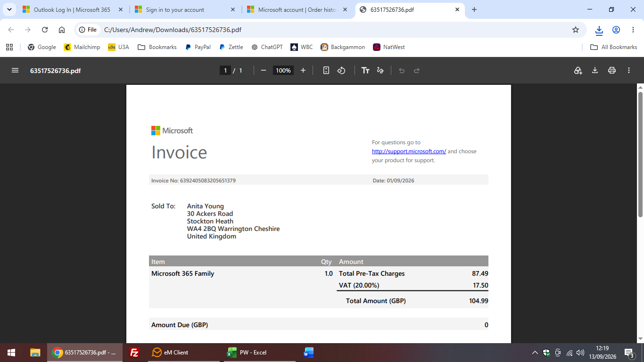Zoom in the PDF with plus icon
Image resolution: width=644 pixels, height=362 pixels.
(303, 70)
